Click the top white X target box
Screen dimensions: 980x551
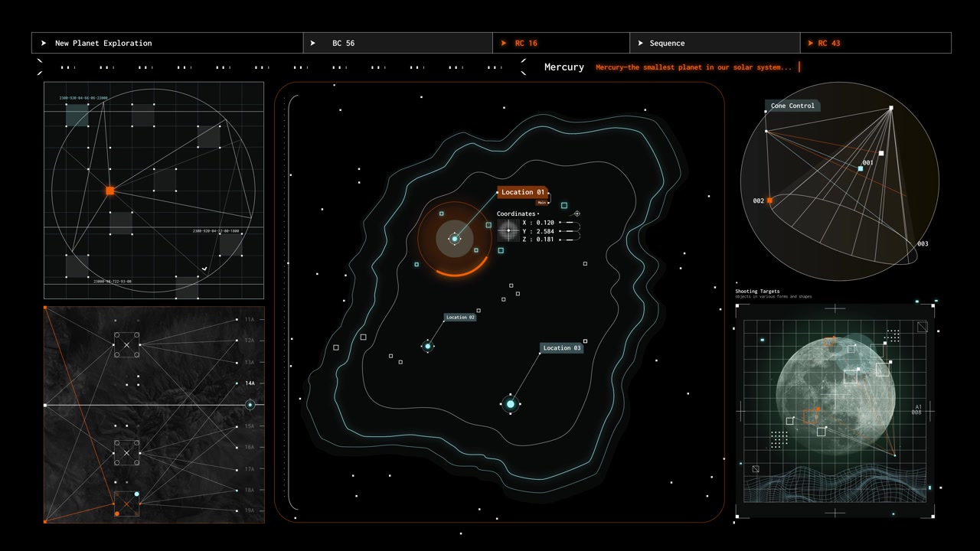(127, 345)
